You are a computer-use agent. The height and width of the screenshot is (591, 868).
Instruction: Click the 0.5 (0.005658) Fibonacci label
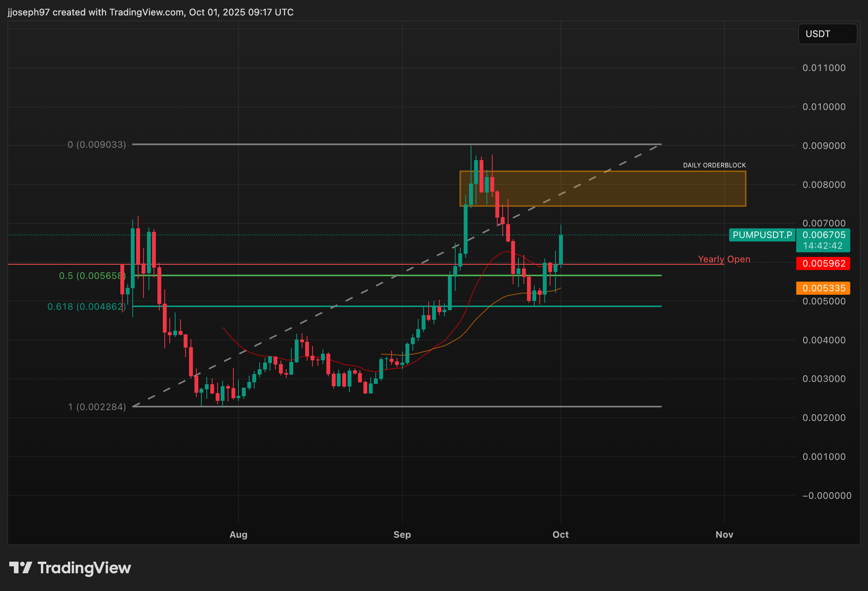coord(92,276)
